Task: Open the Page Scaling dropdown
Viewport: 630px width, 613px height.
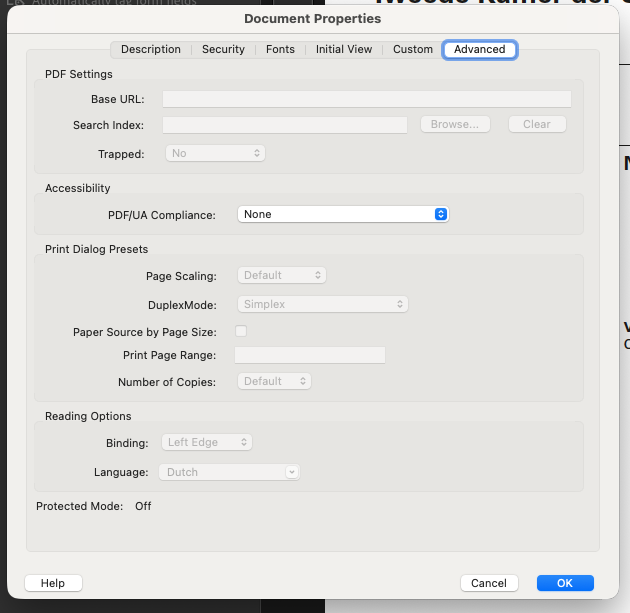Action: tap(281, 275)
